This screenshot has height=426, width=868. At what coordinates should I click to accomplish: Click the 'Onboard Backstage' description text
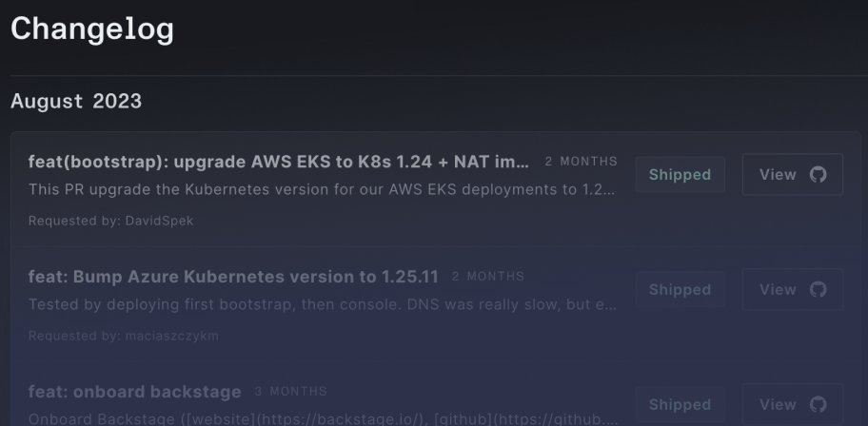323,418
